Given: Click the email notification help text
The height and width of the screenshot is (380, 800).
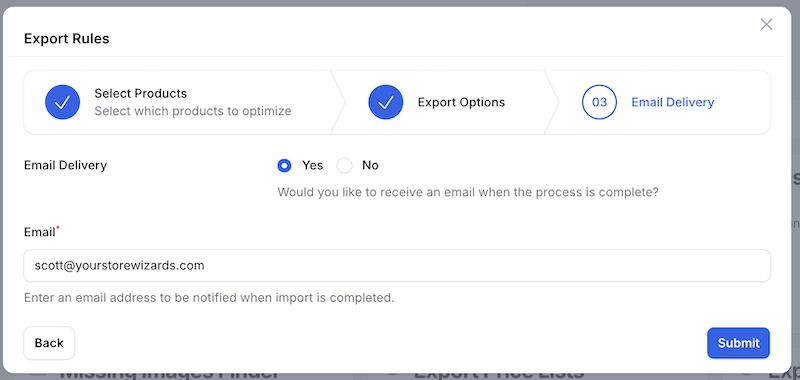Looking at the screenshot, I should click(x=209, y=297).
